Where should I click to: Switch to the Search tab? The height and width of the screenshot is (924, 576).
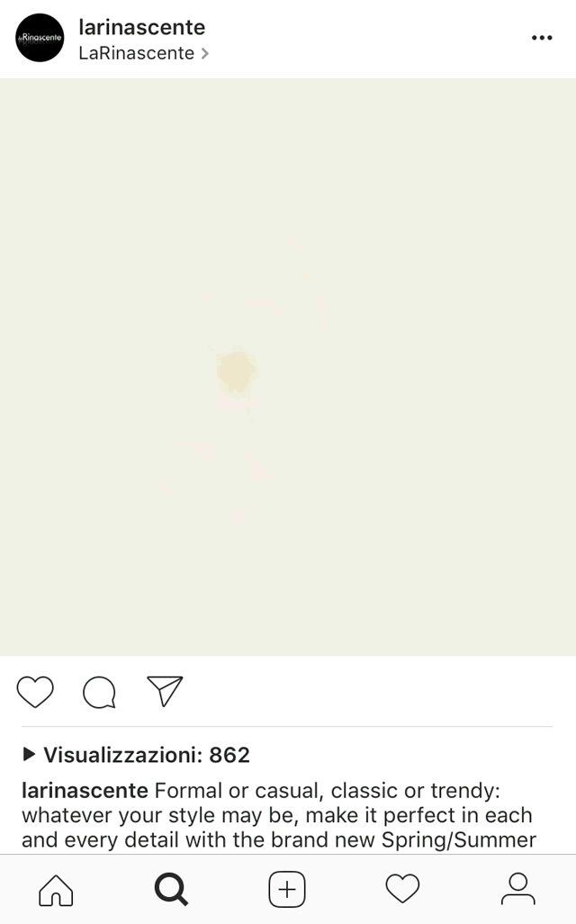(x=171, y=889)
